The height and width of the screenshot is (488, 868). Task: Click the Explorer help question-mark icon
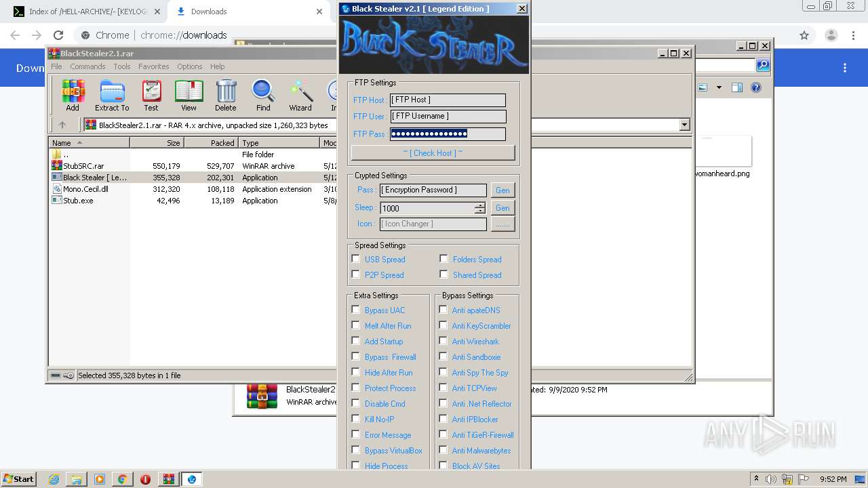click(756, 87)
